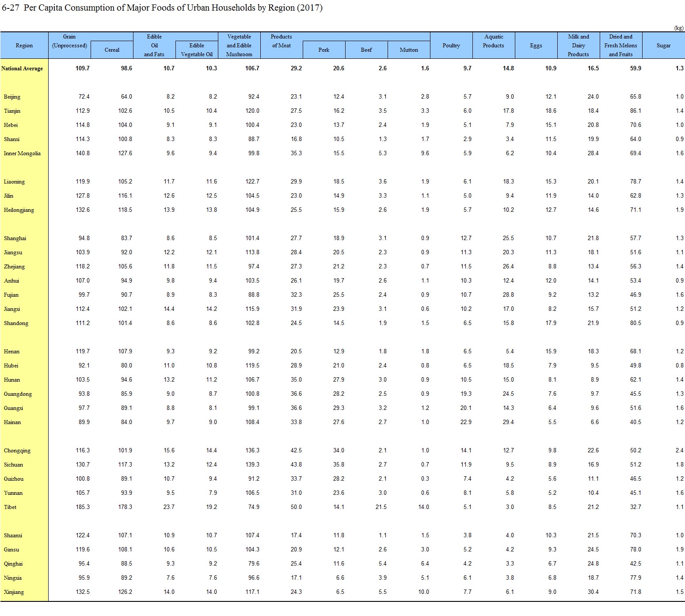The image size is (685, 616).
Task: Click the 'Aquatic Products' column header
Action: 494,41
